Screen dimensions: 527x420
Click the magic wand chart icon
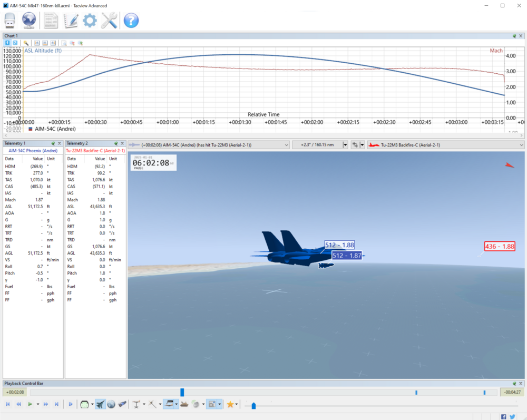(x=26, y=43)
